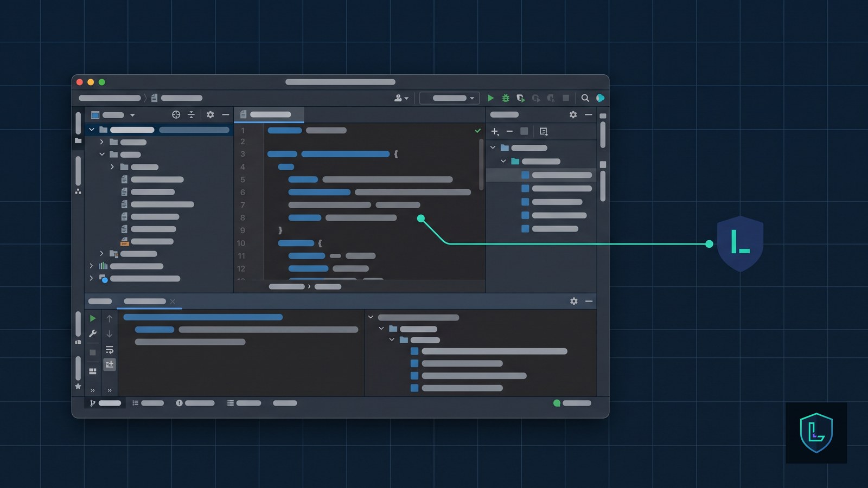Click the down arrow in the bottom panel
Viewport: 868px width, 488px height.
tap(110, 333)
